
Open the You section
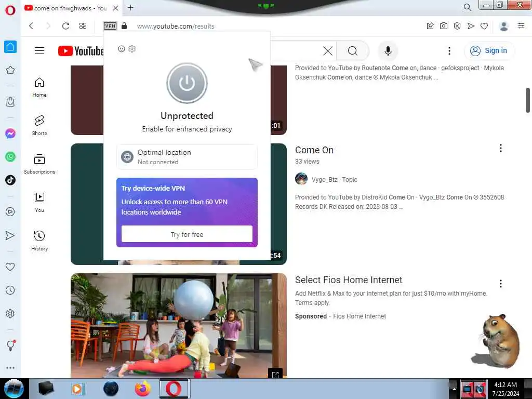[39, 203]
